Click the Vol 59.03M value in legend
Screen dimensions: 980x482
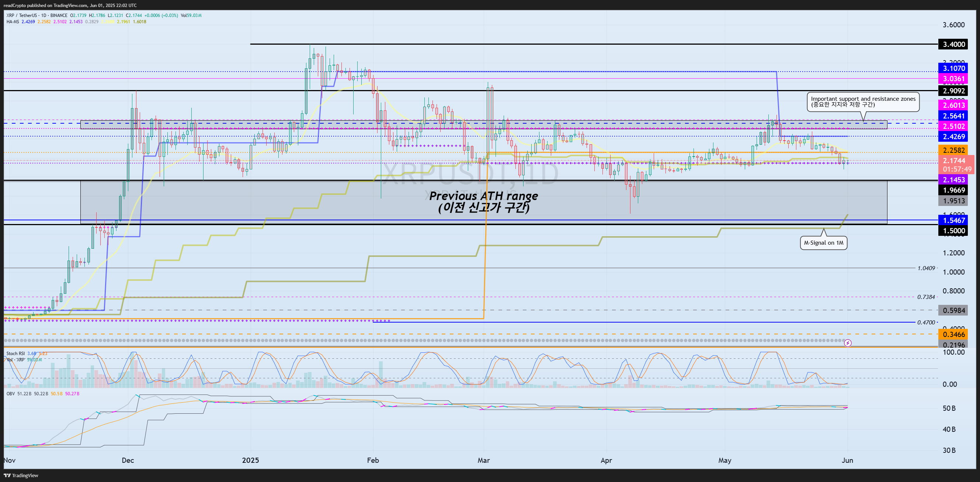[191, 15]
